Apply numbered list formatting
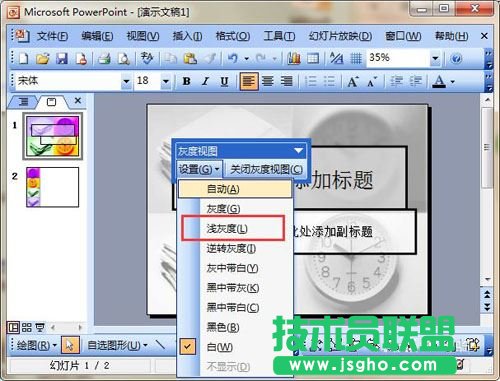 coord(310,81)
